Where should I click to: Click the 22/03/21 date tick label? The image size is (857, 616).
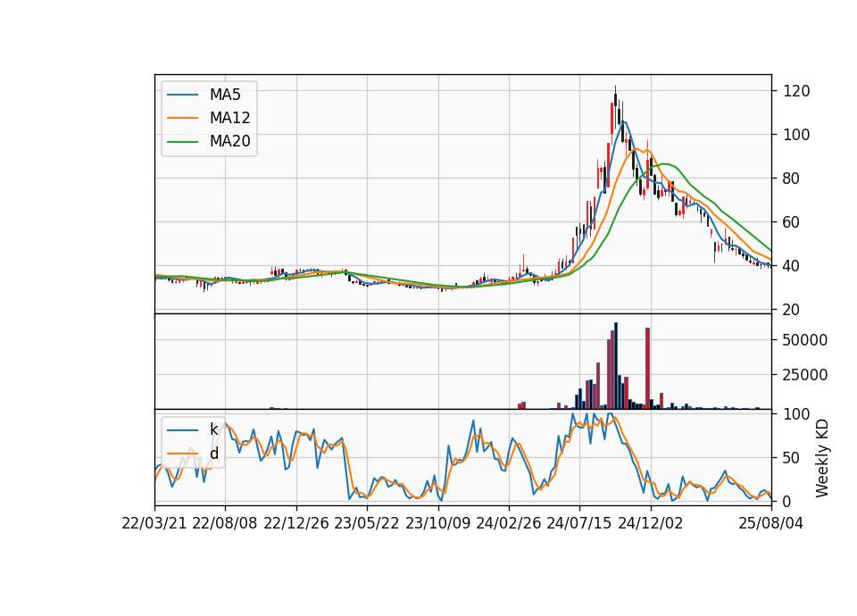click(154, 523)
